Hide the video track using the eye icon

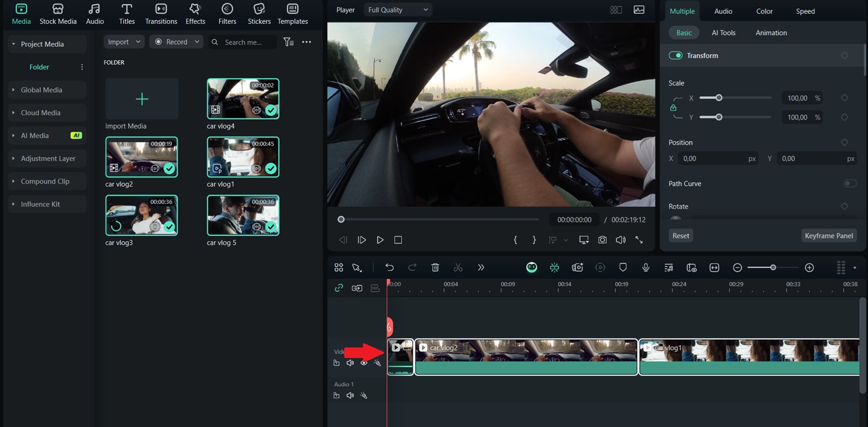pyautogui.click(x=364, y=363)
